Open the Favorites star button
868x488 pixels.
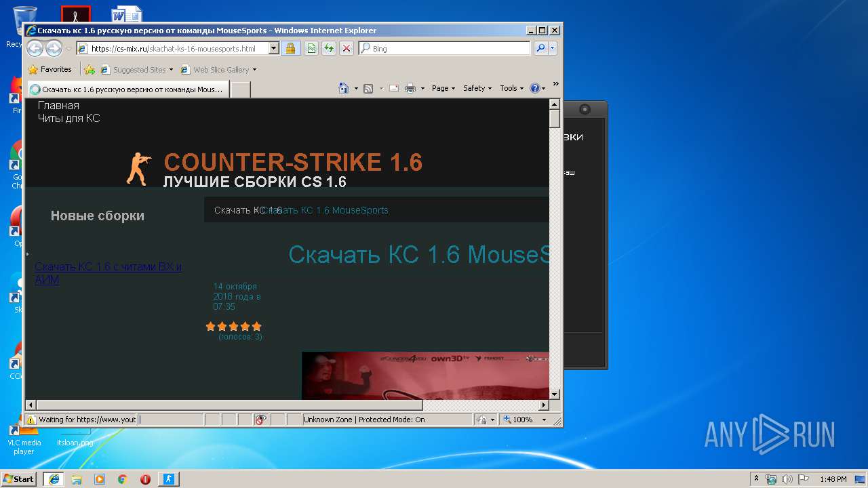coord(50,69)
